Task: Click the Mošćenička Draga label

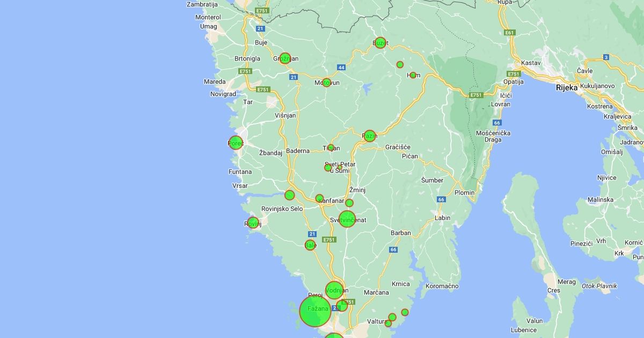Action: coord(493,136)
